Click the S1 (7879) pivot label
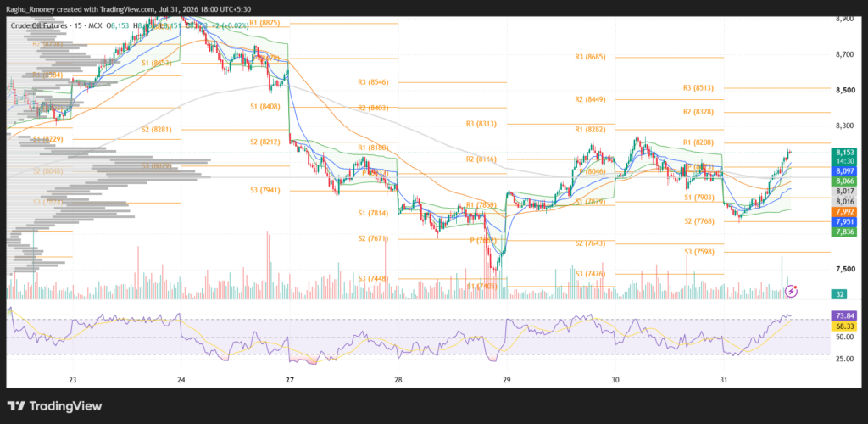 click(x=590, y=202)
